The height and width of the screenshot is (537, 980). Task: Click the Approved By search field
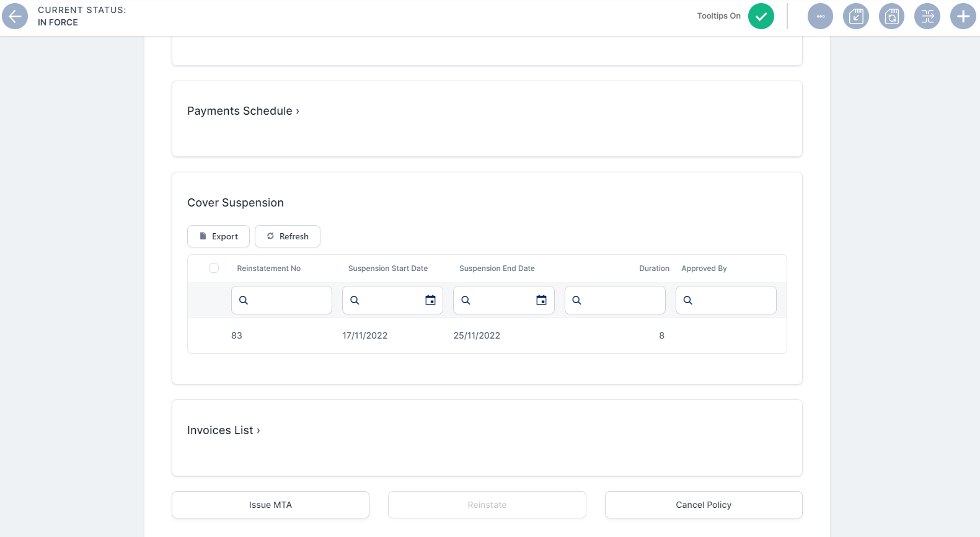coord(733,300)
